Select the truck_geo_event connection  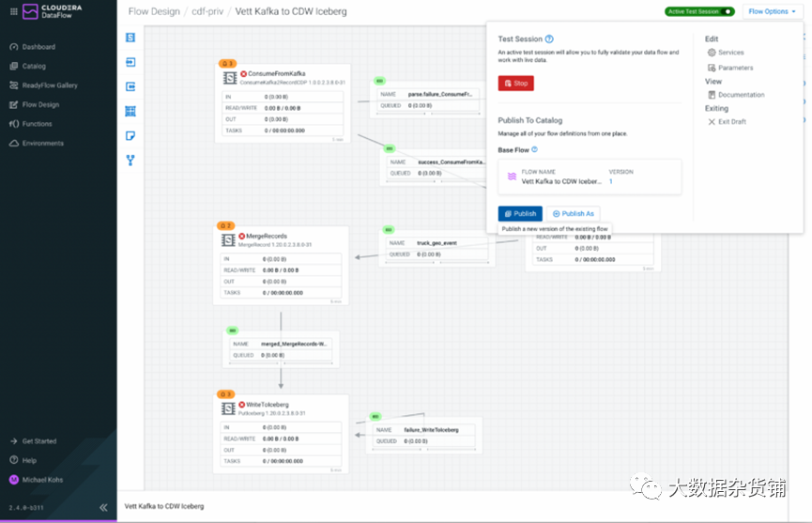(x=437, y=249)
